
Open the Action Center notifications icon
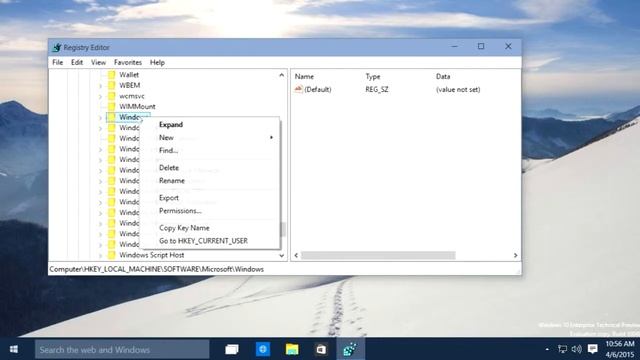(593, 349)
